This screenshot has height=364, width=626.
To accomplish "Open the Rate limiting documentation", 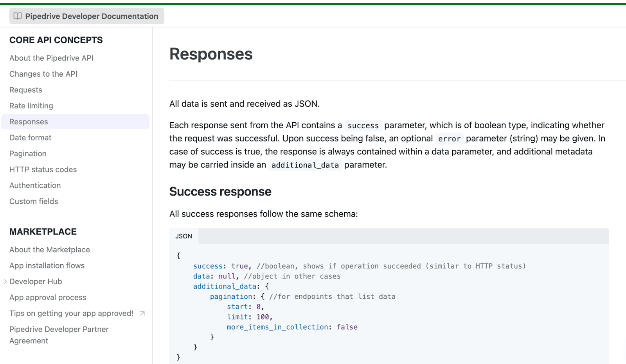I will [31, 106].
